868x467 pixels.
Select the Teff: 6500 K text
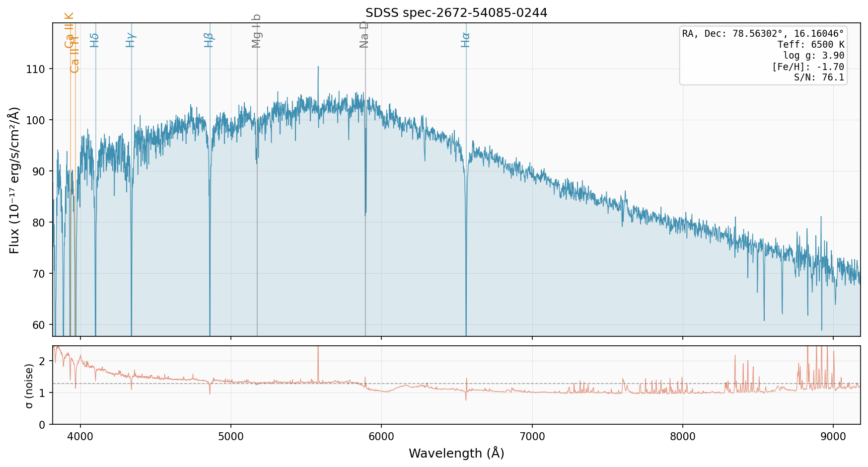pos(810,45)
